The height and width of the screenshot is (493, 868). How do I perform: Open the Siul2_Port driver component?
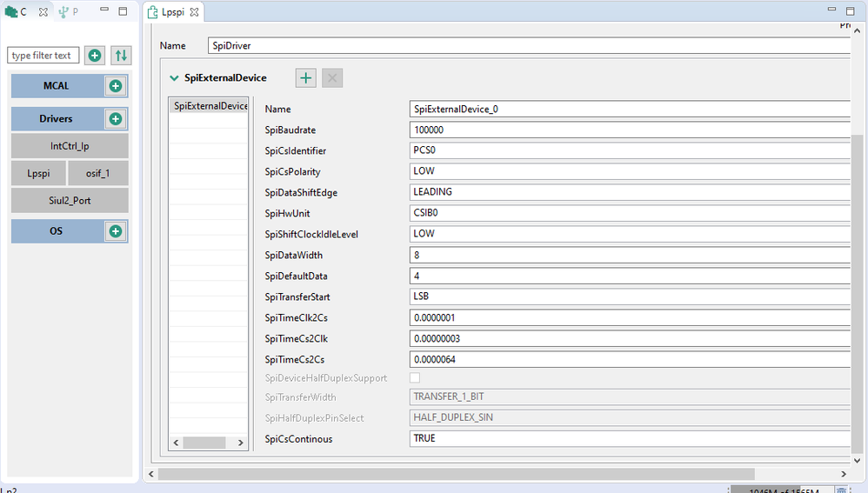click(70, 200)
